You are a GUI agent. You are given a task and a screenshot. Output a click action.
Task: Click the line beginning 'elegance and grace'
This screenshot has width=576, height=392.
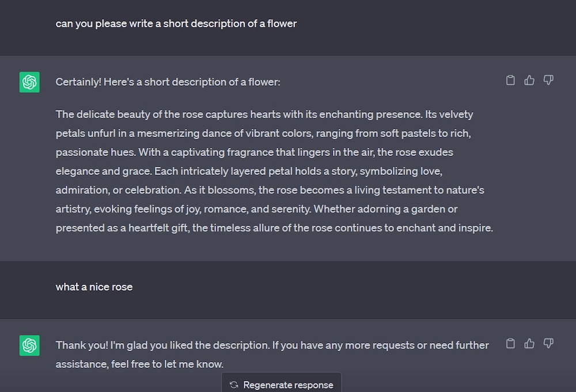(249, 171)
